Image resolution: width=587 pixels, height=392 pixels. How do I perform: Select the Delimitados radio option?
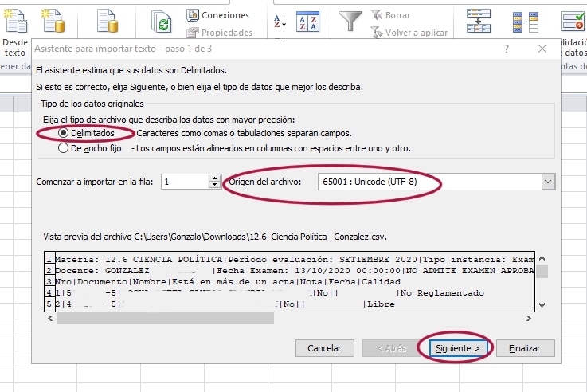pyautogui.click(x=64, y=133)
